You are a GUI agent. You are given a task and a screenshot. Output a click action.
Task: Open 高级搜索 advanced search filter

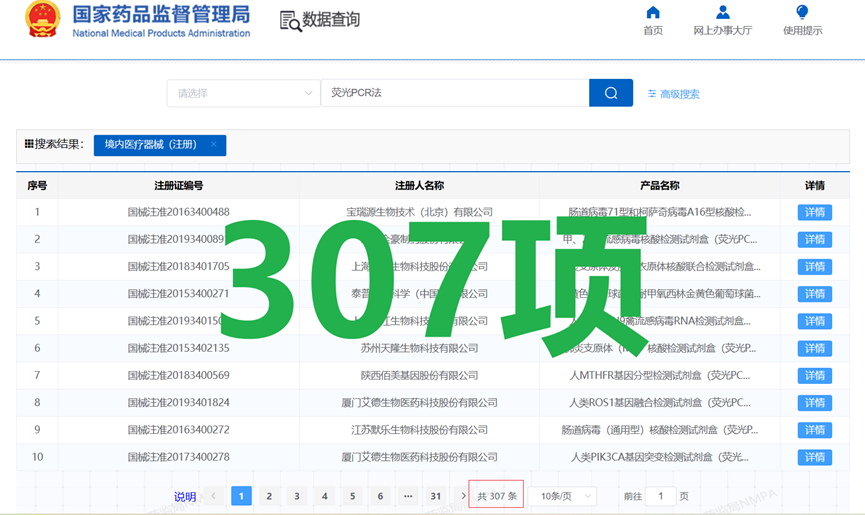point(673,94)
